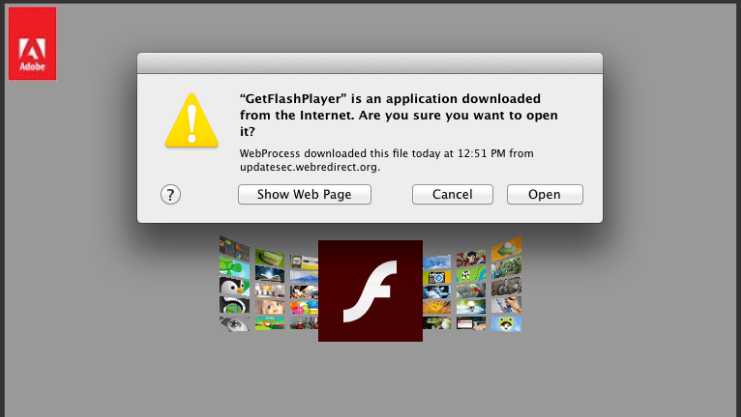Open help with the question mark button
Screen dimensions: 741x417
coord(171,195)
